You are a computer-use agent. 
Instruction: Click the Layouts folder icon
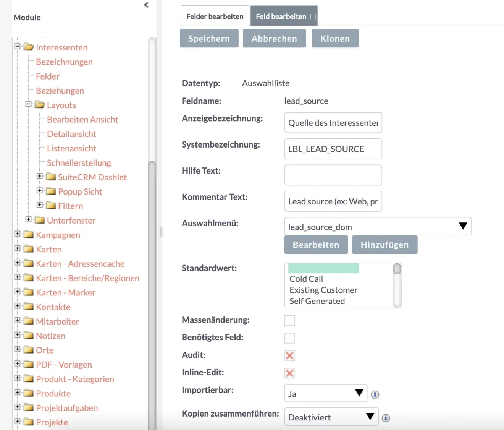point(40,104)
